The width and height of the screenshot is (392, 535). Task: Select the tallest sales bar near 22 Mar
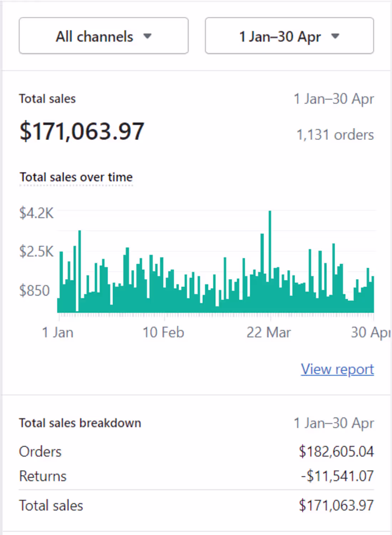(270, 250)
